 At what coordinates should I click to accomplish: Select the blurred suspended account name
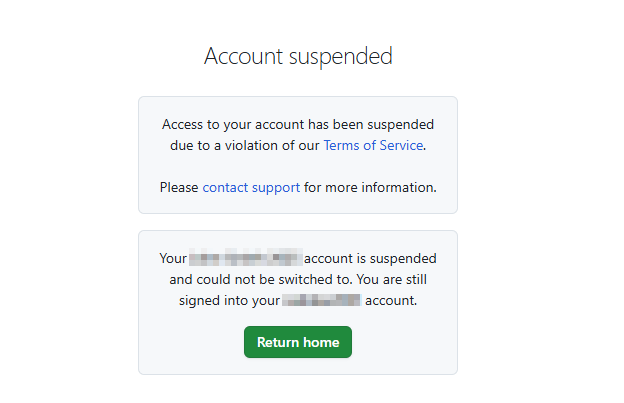click(x=246, y=258)
